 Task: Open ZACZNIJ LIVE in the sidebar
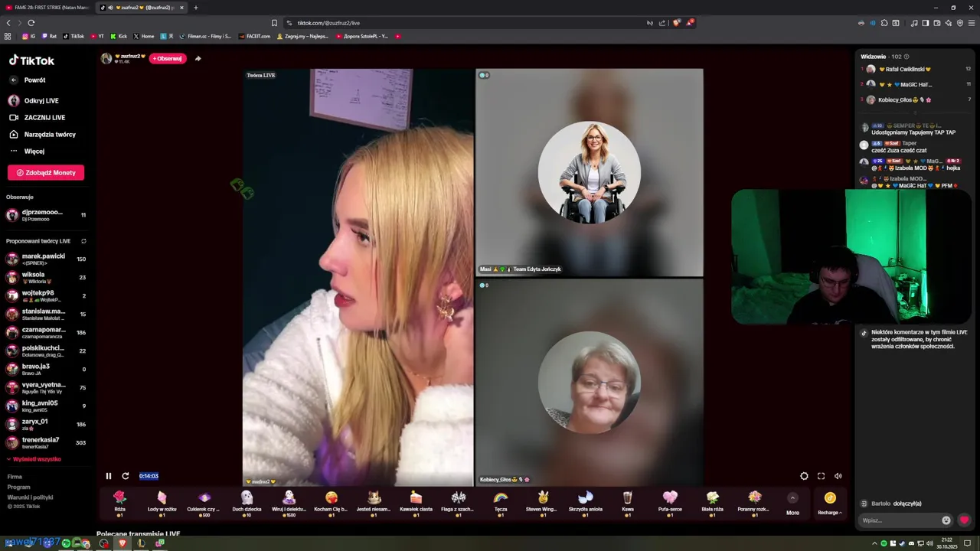pos(37,118)
